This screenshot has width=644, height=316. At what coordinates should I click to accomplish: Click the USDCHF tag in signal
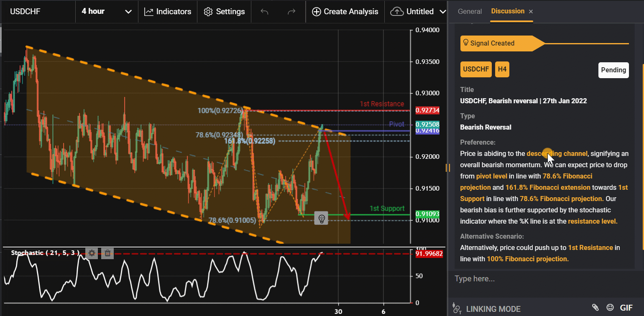(476, 69)
